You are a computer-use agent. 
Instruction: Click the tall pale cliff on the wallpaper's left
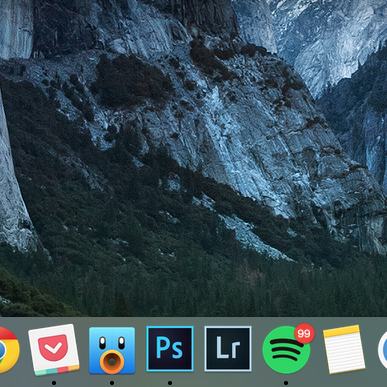pos(13,187)
